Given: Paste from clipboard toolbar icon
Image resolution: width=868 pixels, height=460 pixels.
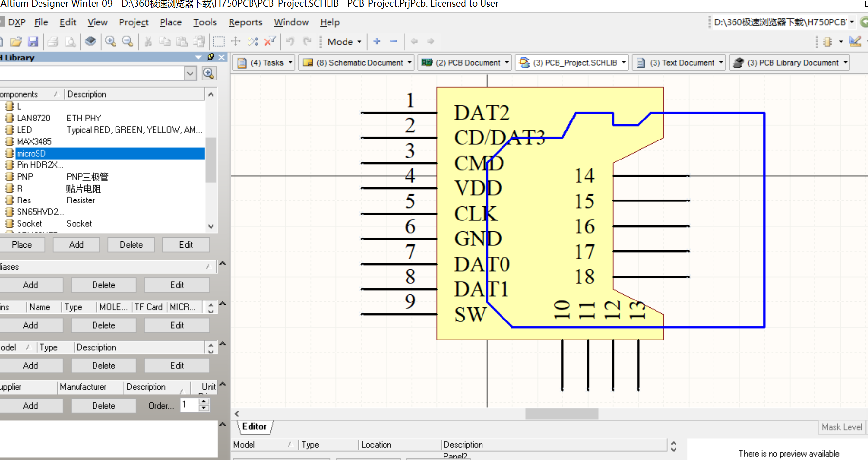Looking at the screenshot, I should point(182,41).
